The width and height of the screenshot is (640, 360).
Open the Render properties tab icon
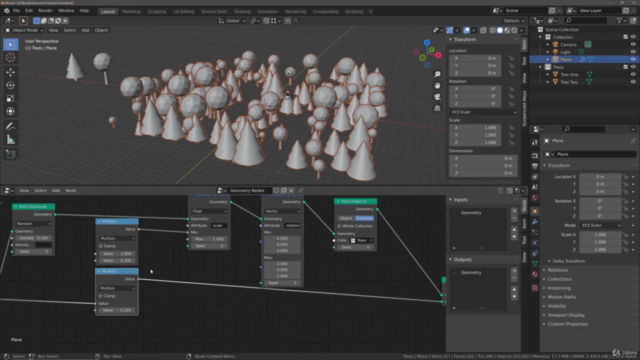(535, 156)
